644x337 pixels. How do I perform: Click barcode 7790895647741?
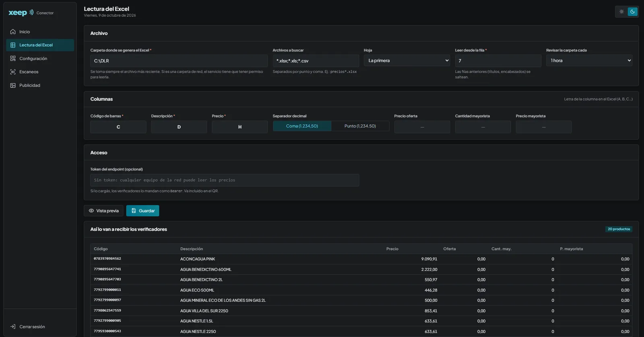click(x=107, y=269)
